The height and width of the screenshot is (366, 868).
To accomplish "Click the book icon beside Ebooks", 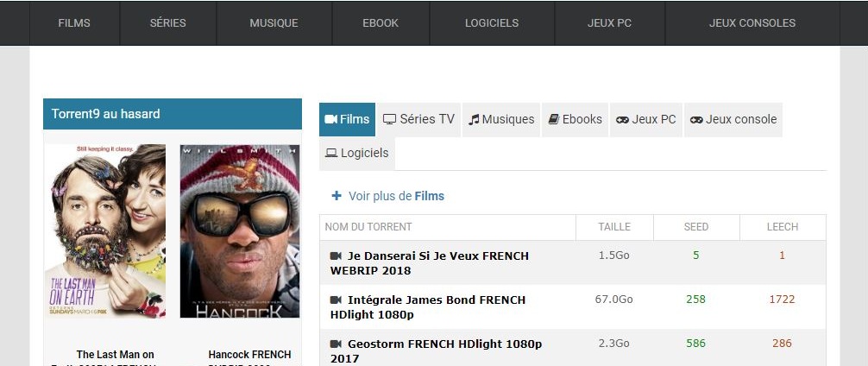I will (554, 119).
